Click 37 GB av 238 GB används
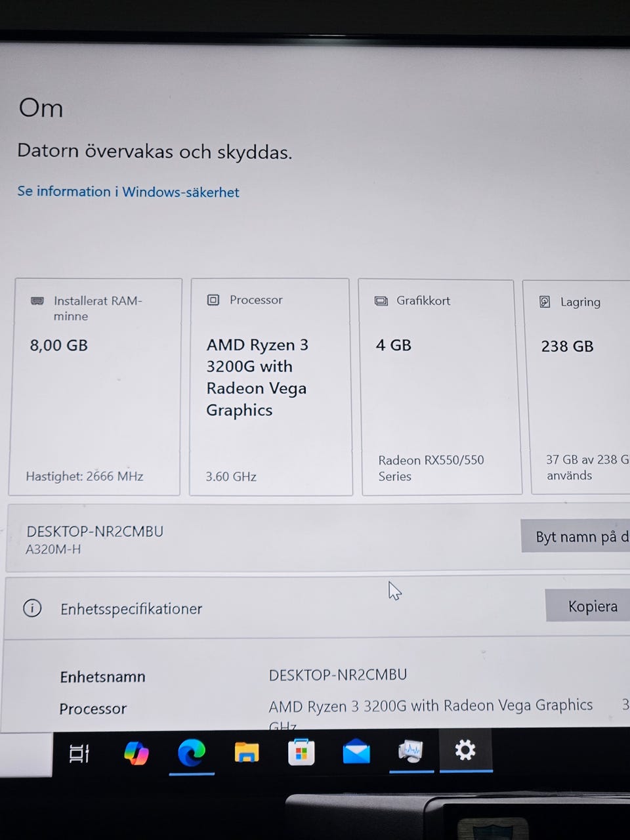Viewport: 630px width, 840px height. coord(587,467)
